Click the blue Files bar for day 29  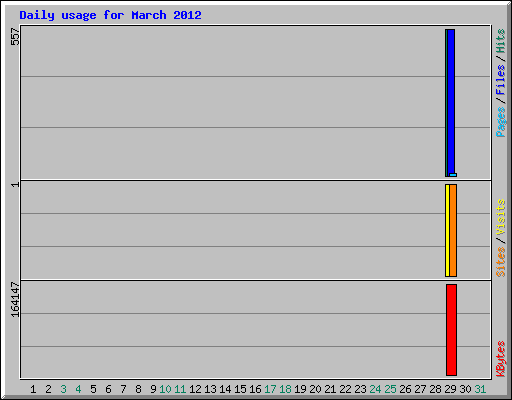coord(451,102)
